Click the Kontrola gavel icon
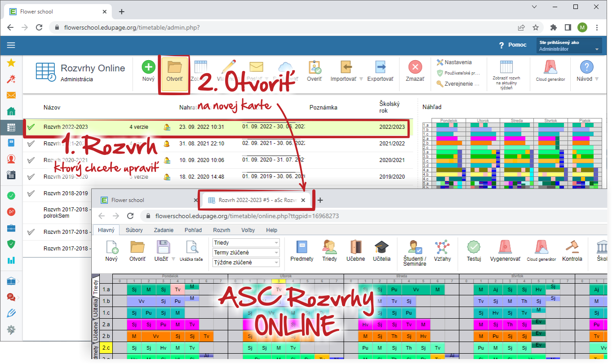The width and height of the screenshot is (612, 364). [x=572, y=251]
